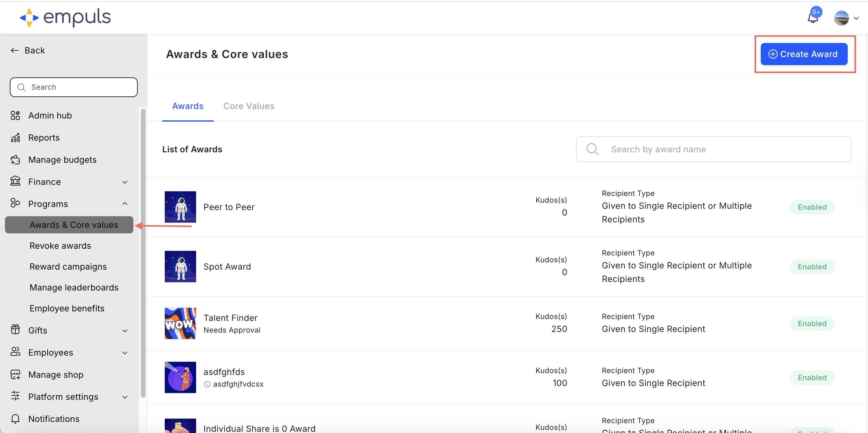Open the profile menu chevron
The height and width of the screenshot is (433, 868).
(856, 18)
